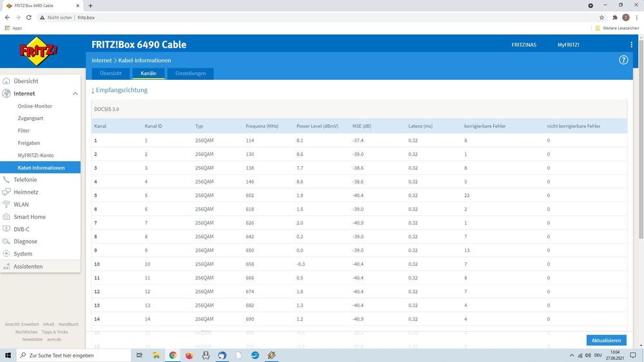Open MyFRITZ!-Konto in the sidebar
Screen dimensions: 644x362
35,155
